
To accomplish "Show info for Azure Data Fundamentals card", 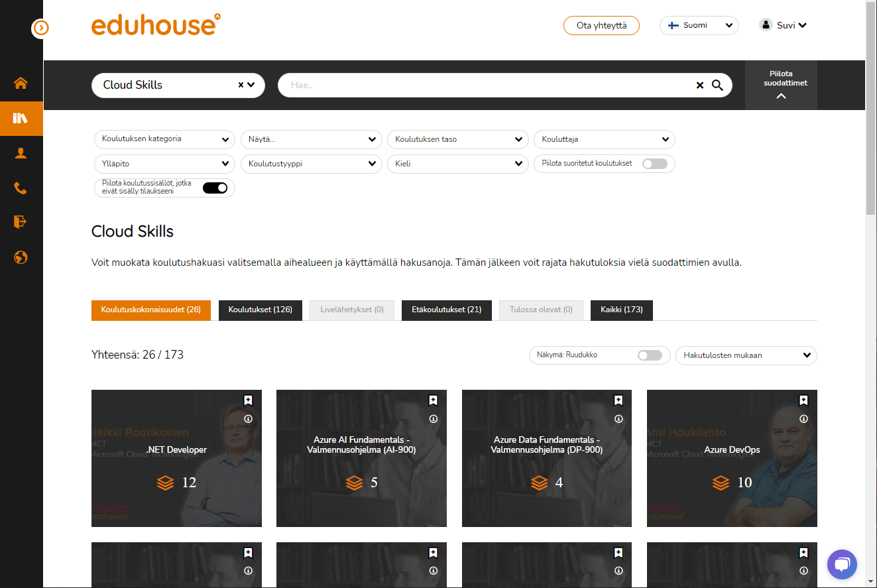I will (618, 419).
